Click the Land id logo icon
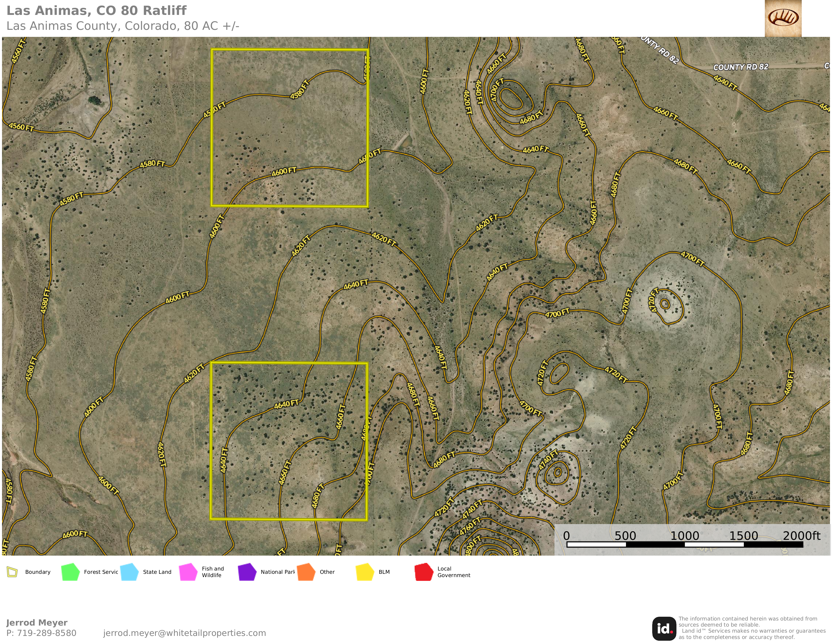This screenshot has height=644, width=833. (664, 628)
